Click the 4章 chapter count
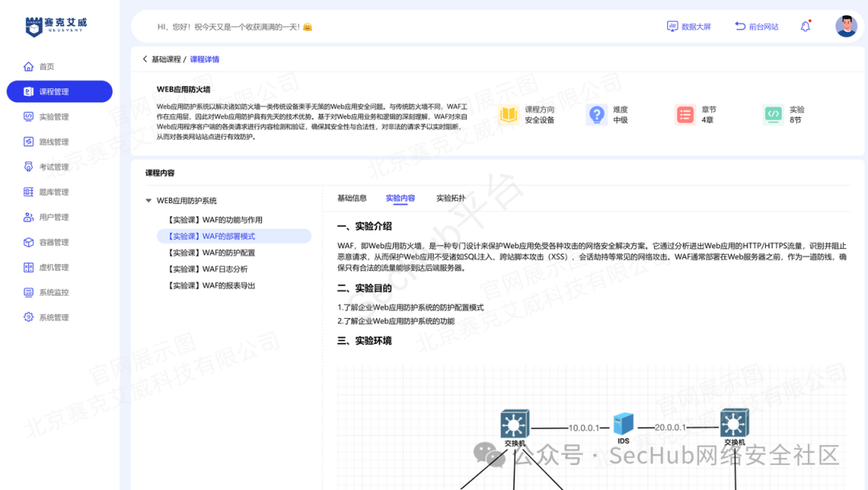 coord(707,120)
